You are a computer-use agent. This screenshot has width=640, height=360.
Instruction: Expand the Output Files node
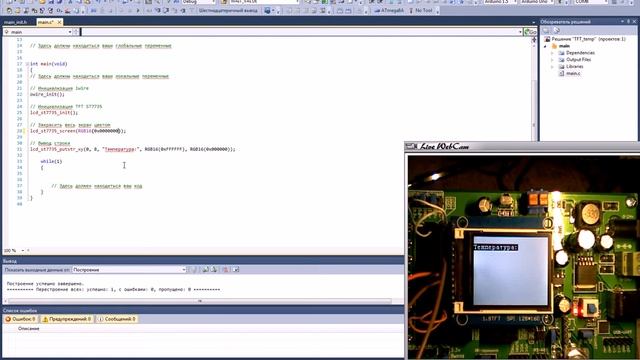click(x=552, y=60)
